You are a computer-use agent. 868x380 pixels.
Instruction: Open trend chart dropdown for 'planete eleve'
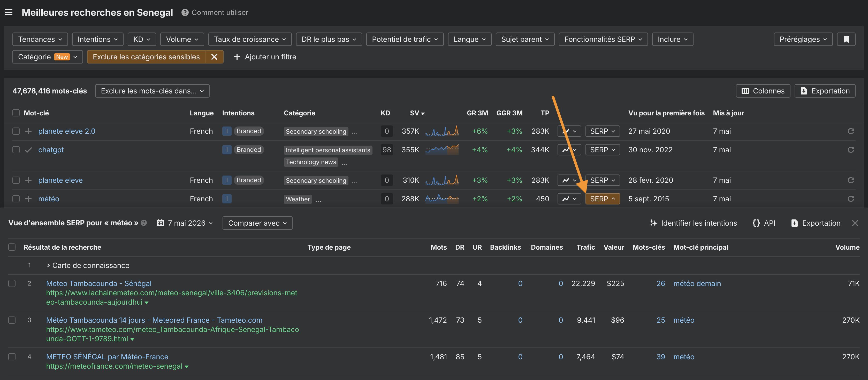pyautogui.click(x=569, y=180)
